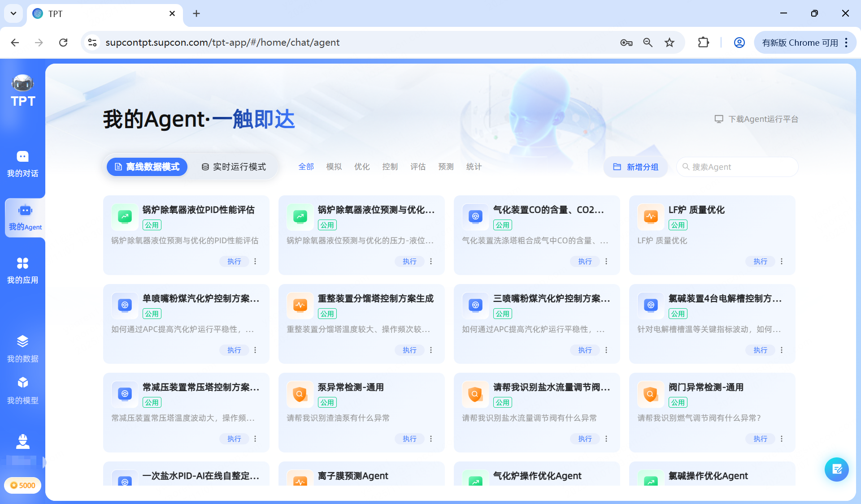Click the 新增分组 button
The width and height of the screenshot is (861, 504).
pyautogui.click(x=635, y=166)
